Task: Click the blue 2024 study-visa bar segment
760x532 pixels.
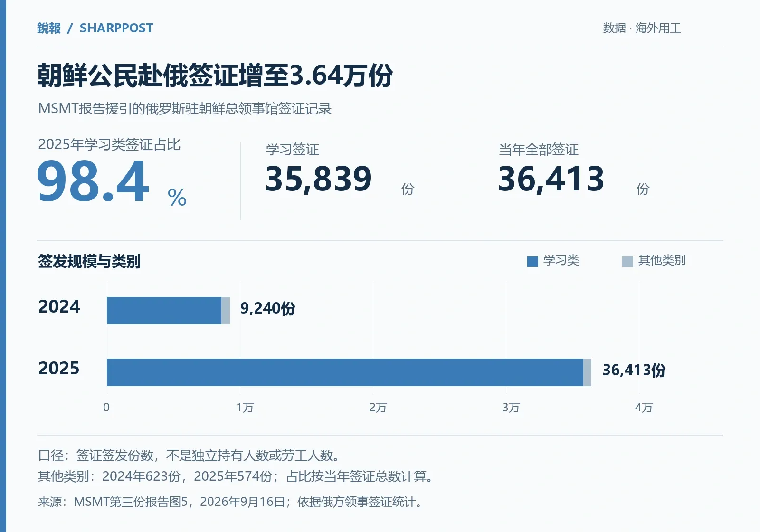Action: click(164, 311)
